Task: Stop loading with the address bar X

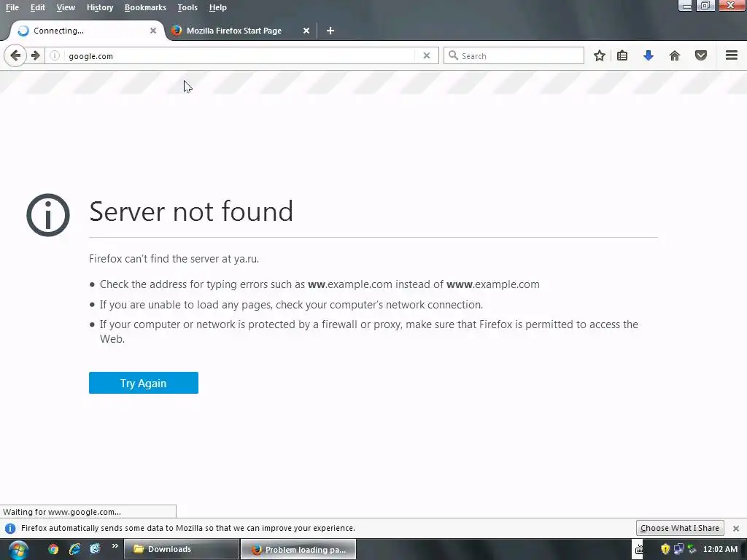Action: [426, 55]
